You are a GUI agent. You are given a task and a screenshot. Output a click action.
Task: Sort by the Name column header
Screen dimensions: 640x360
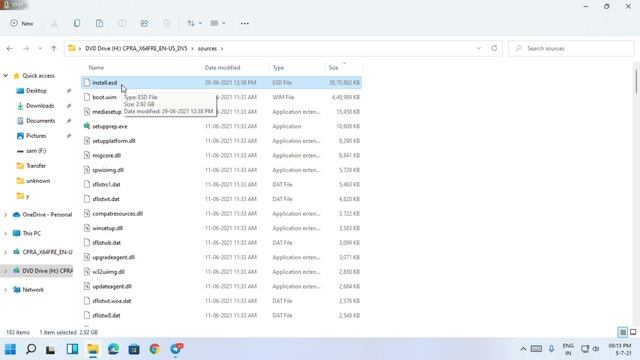[x=96, y=68]
